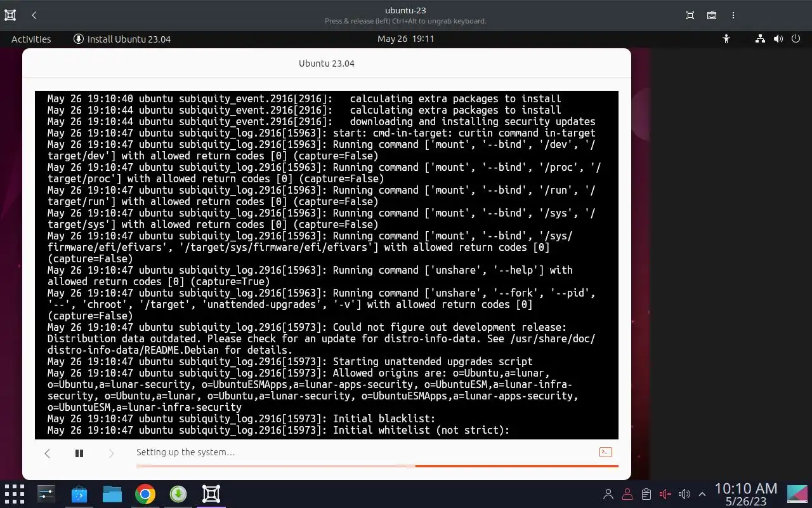The width and height of the screenshot is (812, 508).
Task: Launch Google Chrome from the taskbar
Action: (145, 494)
